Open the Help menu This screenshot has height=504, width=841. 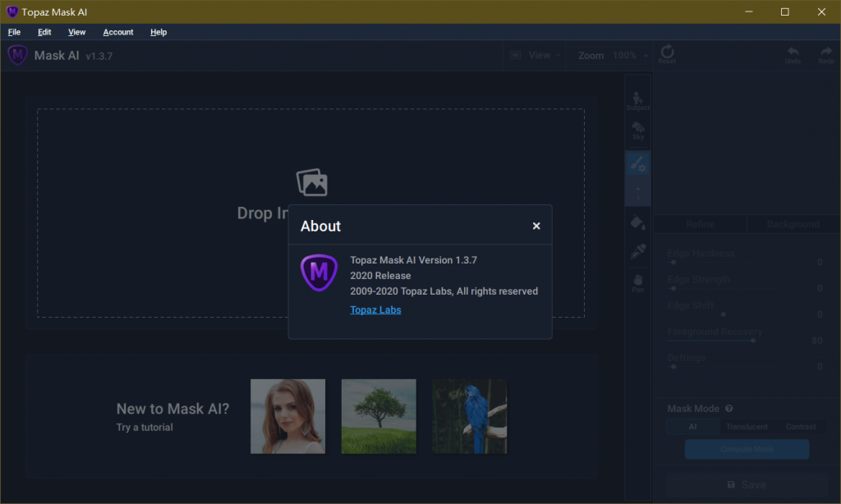(x=159, y=32)
